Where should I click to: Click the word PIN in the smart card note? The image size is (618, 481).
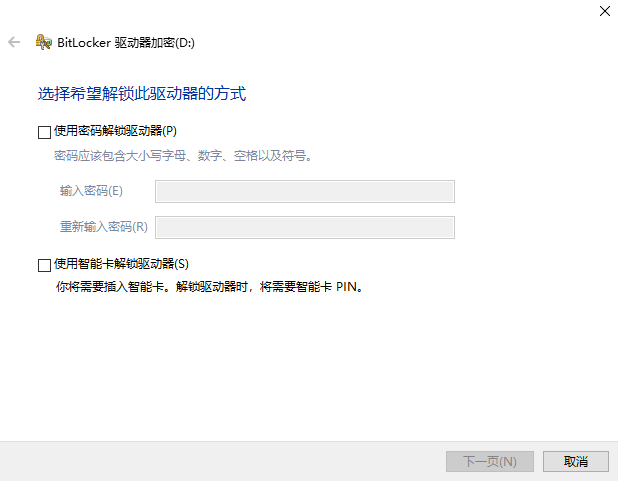(346, 287)
